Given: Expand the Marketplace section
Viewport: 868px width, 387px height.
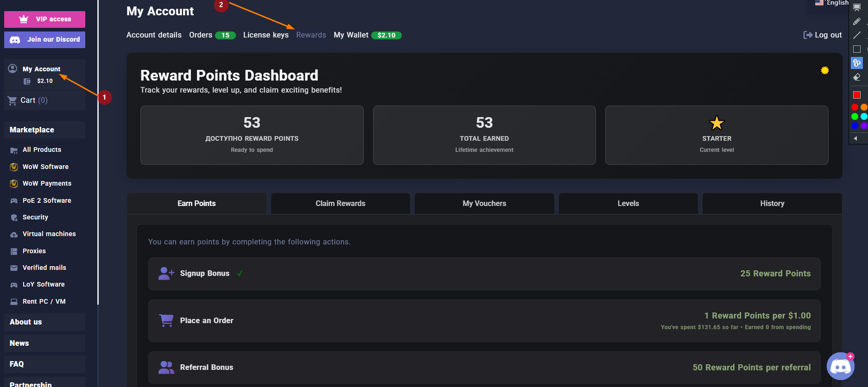Looking at the screenshot, I should (44, 130).
